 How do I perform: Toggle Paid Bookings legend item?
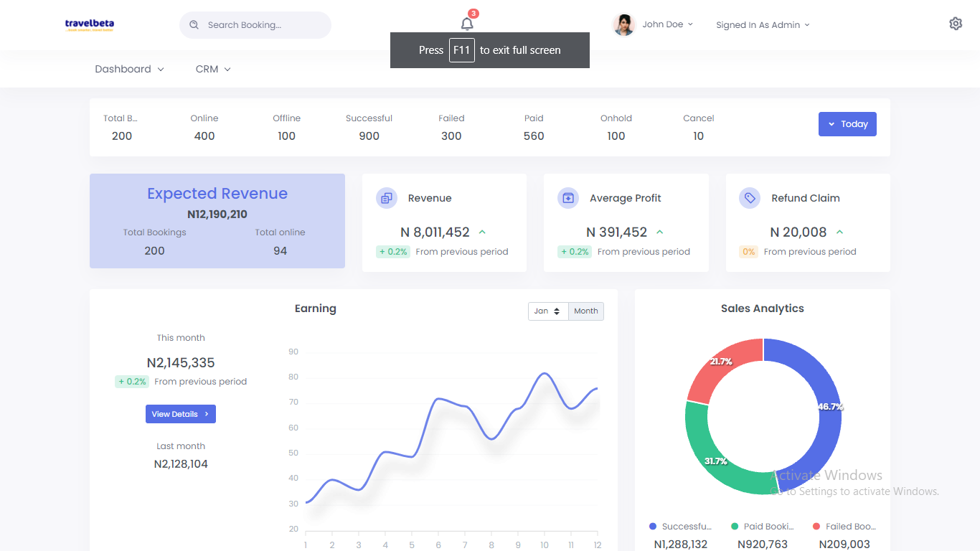(762, 527)
